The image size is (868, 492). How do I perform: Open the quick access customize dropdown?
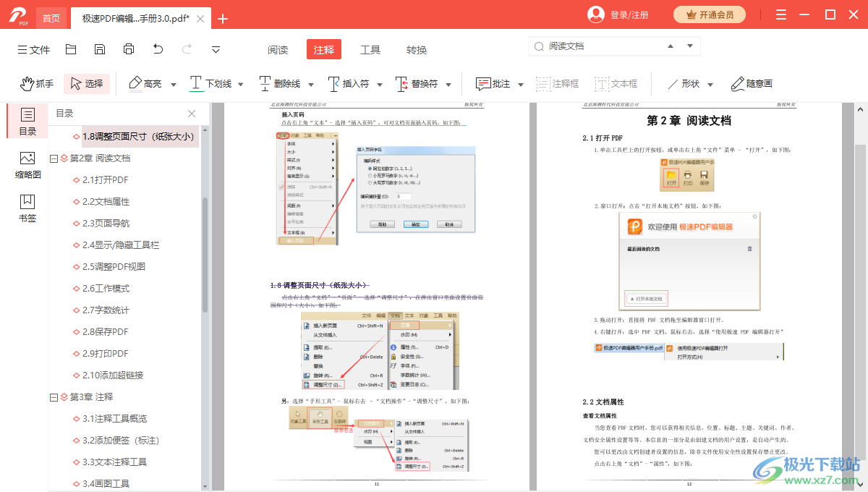[x=216, y=49]
